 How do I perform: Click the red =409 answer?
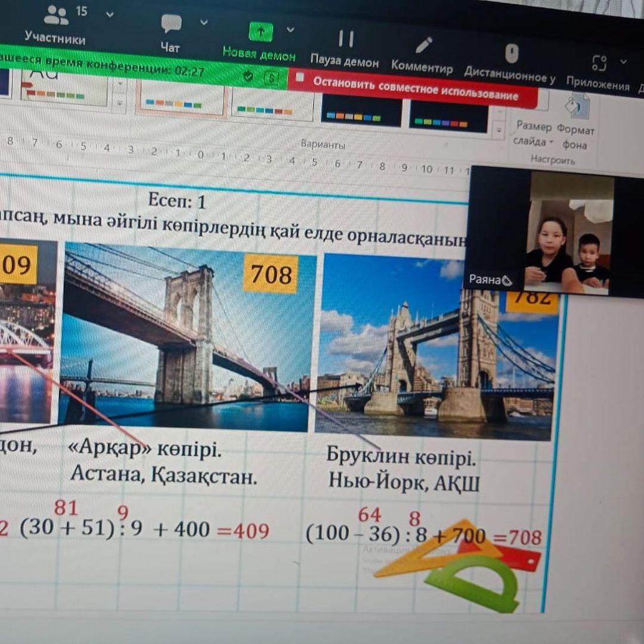pos(243,530)
